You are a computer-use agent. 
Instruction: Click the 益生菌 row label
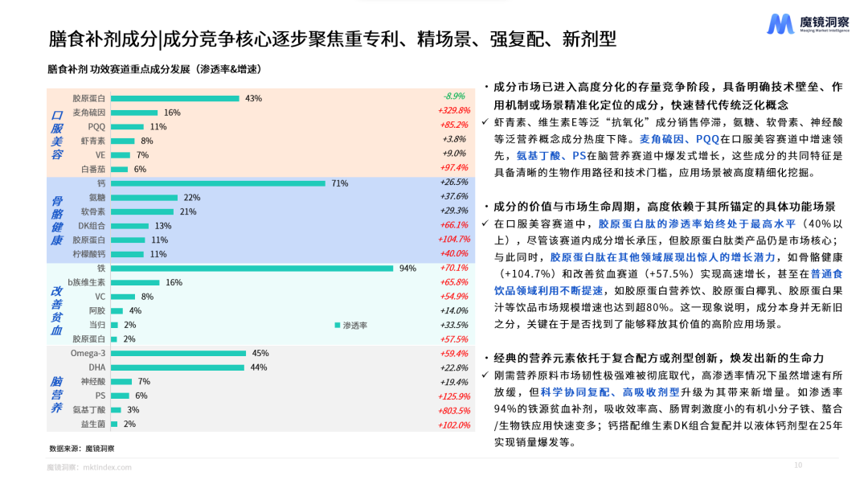pos(92,424)
